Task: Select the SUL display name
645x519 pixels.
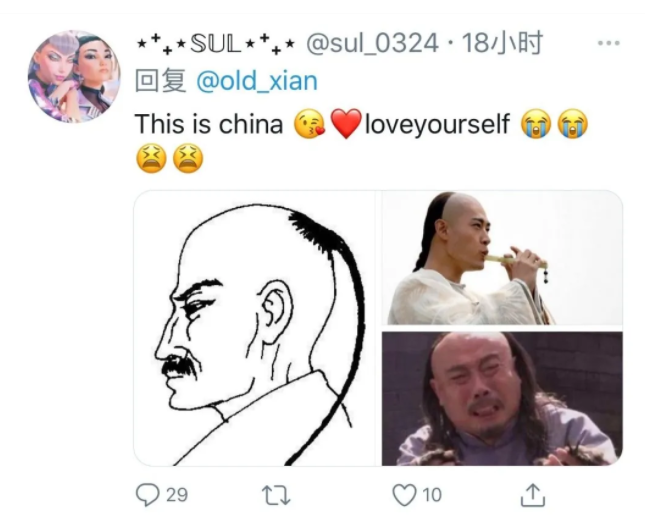Action: pyautogui.click(x=216, y=44)
